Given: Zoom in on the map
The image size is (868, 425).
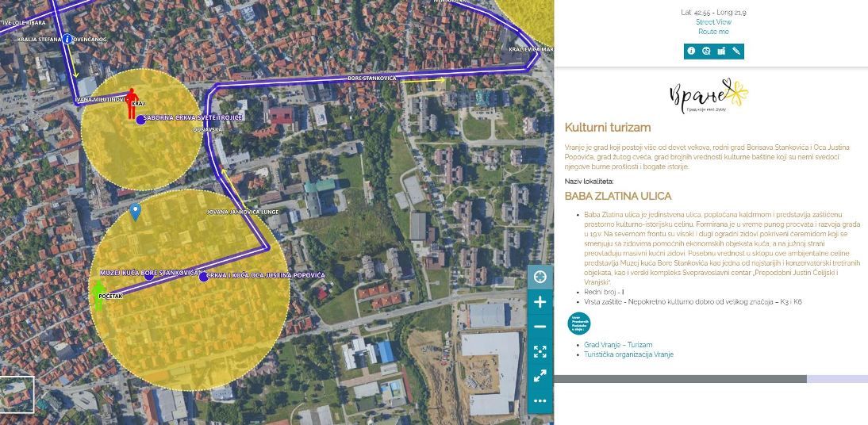Looking at the screenshot, I should coord(540,302).
